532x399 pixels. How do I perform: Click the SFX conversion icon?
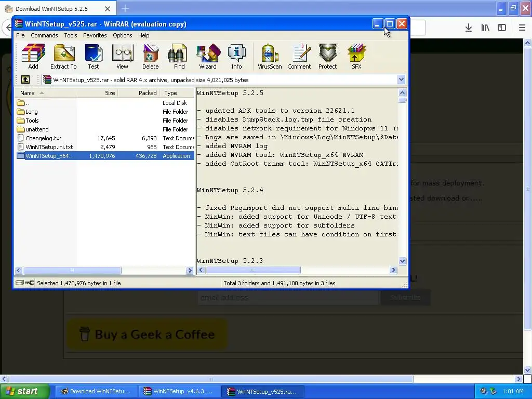356,56
